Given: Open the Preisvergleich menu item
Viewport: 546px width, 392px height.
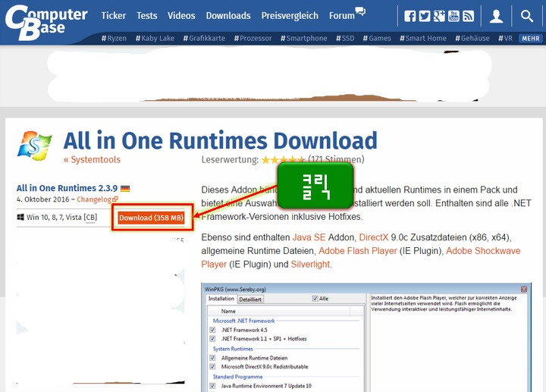Looking at the screenshot, I should [x=290, y=16].
